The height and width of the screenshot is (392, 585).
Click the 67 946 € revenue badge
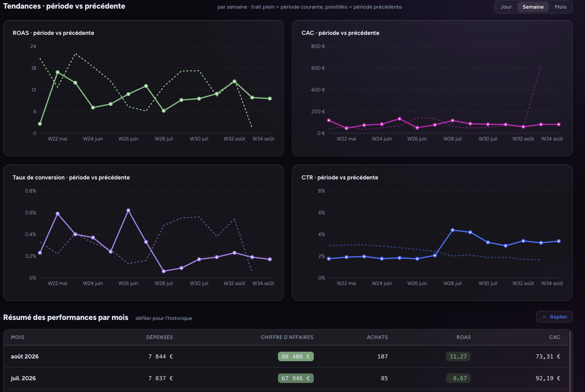pos(296,378)
